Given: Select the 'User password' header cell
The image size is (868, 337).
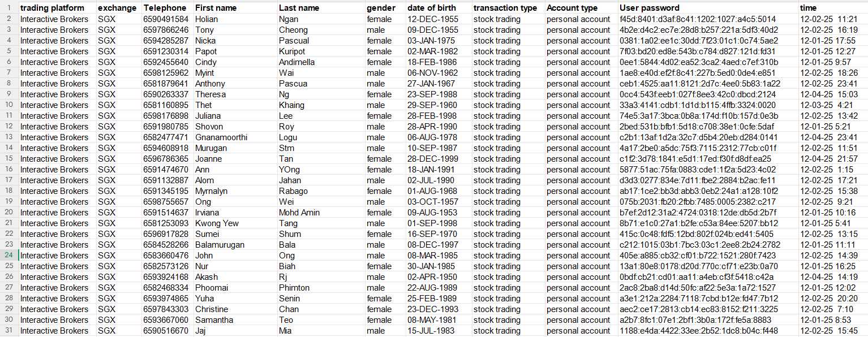Looking at the screenshot, I should coord(708,8).
